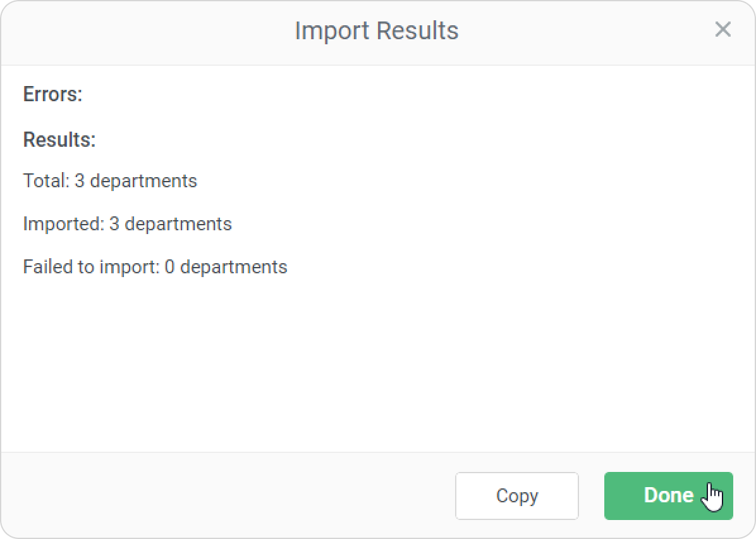This screenshot has width=756, height=539.
Task: Click the word departments in Total line
Action: [143, 181]
